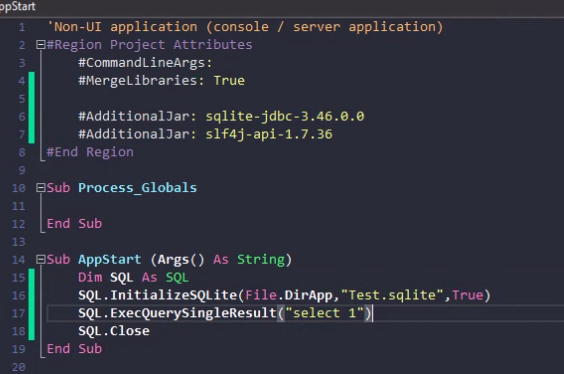This screenshot has height=374, width=564.
Task: Click SQL.Close statement on line 18
Action: 114,331
